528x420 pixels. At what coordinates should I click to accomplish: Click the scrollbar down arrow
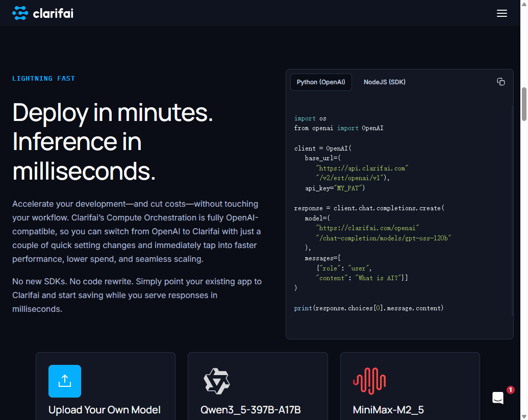(x=524, y=416)
